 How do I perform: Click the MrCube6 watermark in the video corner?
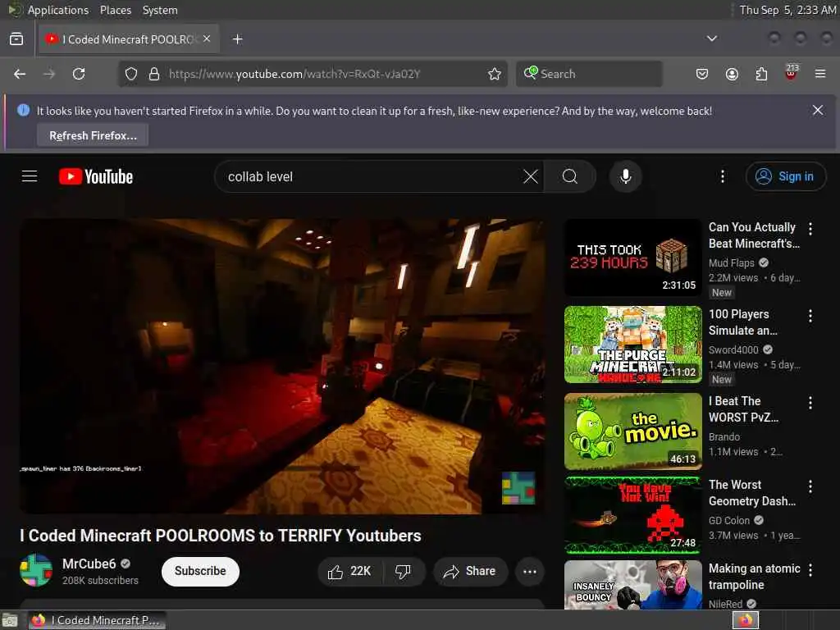pos(518,488)
